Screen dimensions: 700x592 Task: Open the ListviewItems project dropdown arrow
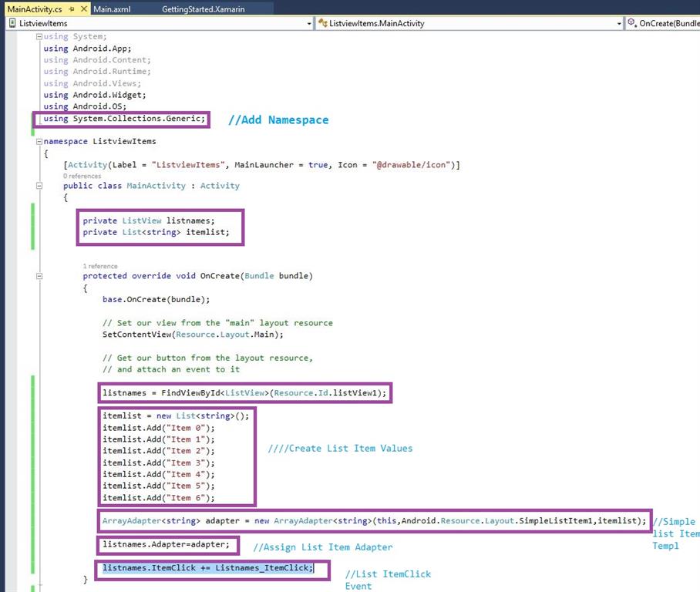tap(309, 24)
